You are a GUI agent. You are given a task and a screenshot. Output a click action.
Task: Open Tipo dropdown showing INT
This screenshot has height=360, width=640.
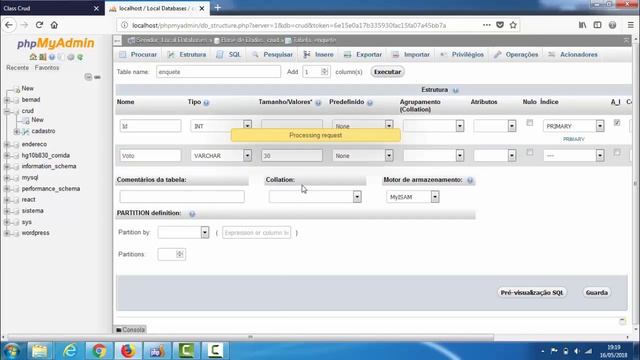pos(221,126)
